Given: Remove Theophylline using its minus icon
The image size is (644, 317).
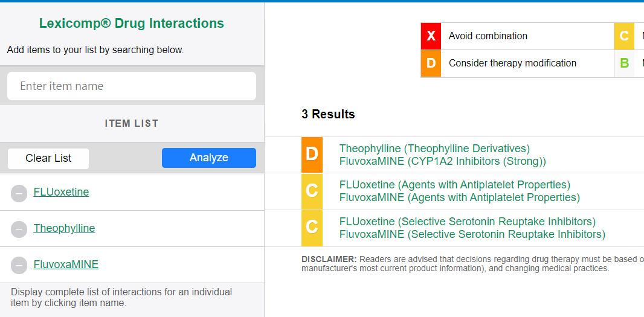Looking at the screenshot, I should click(19, 229).
